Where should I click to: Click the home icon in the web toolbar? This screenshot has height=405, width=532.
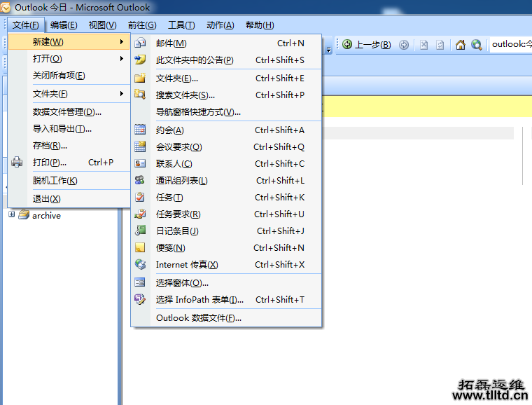(x=461, y=44)
